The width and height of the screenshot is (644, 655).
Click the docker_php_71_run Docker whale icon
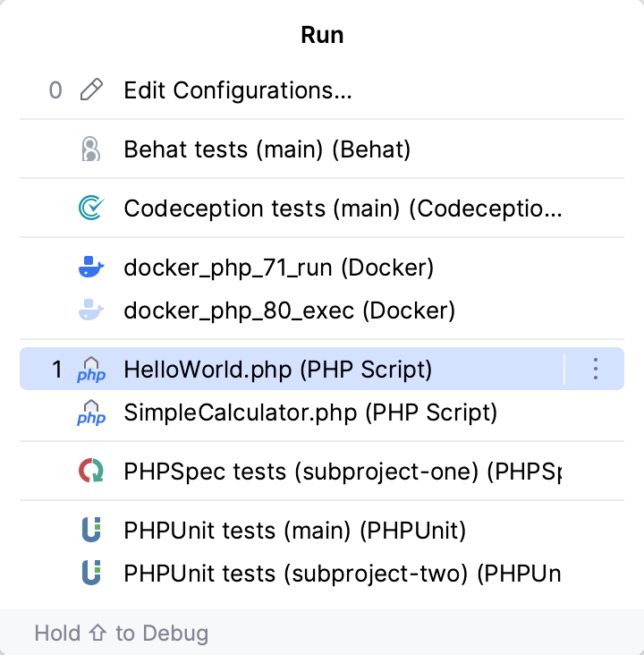click(91, 267)
